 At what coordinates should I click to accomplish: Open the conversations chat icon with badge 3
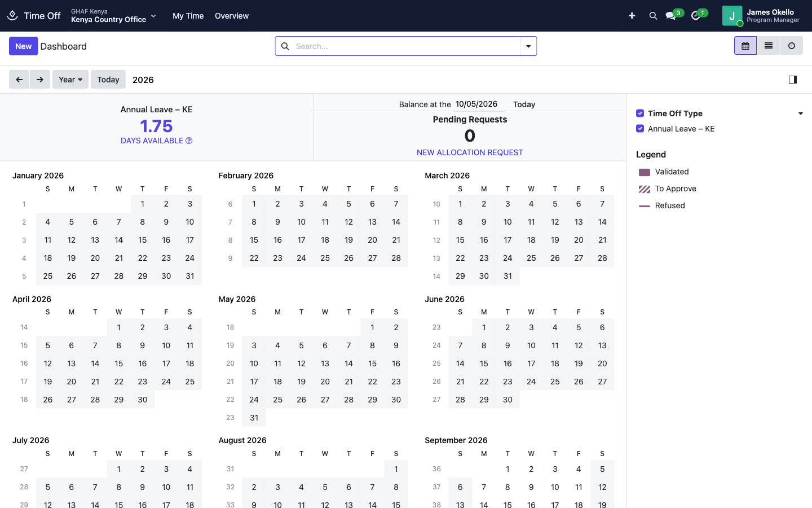coord(670,16)
